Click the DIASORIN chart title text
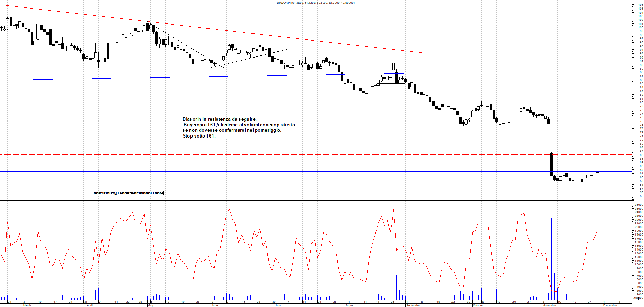 315,3
